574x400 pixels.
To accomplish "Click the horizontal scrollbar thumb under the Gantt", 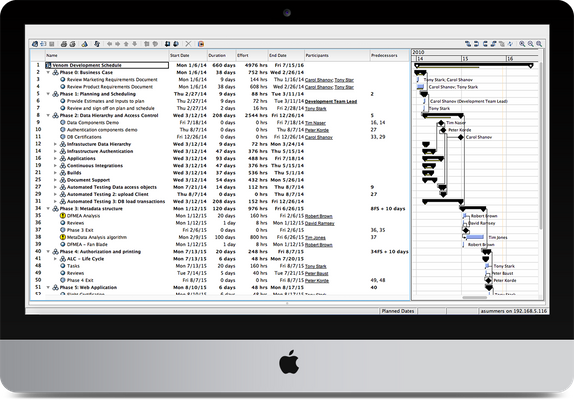I will (474, 298).
